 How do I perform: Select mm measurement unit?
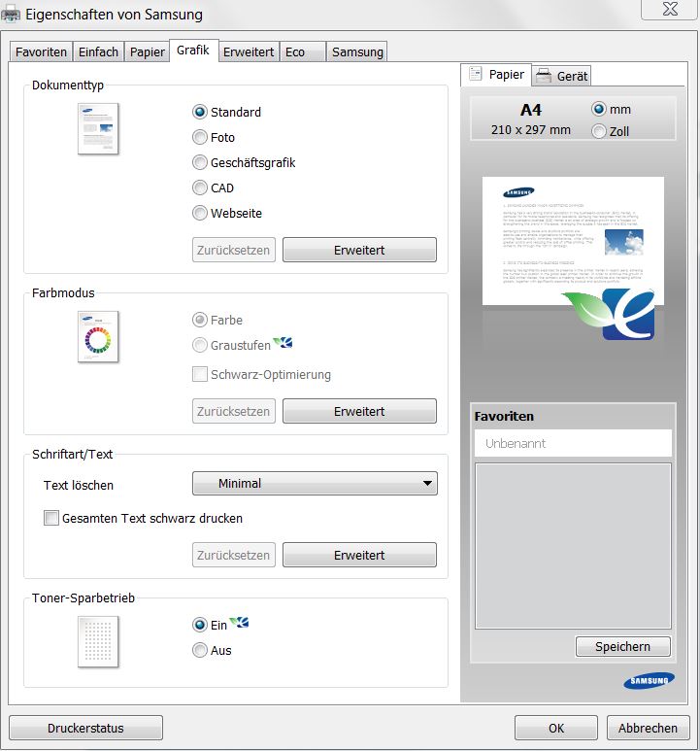click(x=611, y=109)
